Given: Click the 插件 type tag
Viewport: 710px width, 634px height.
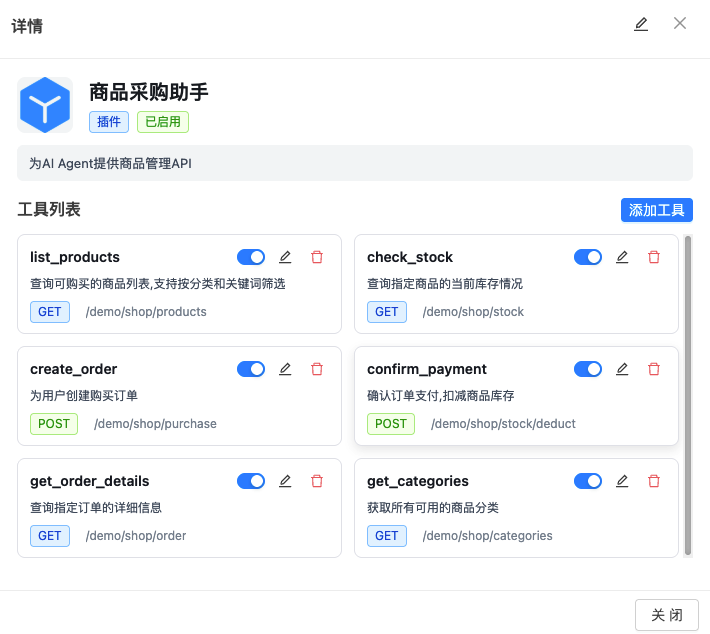Looking at the screenshot, I should 109,122.
